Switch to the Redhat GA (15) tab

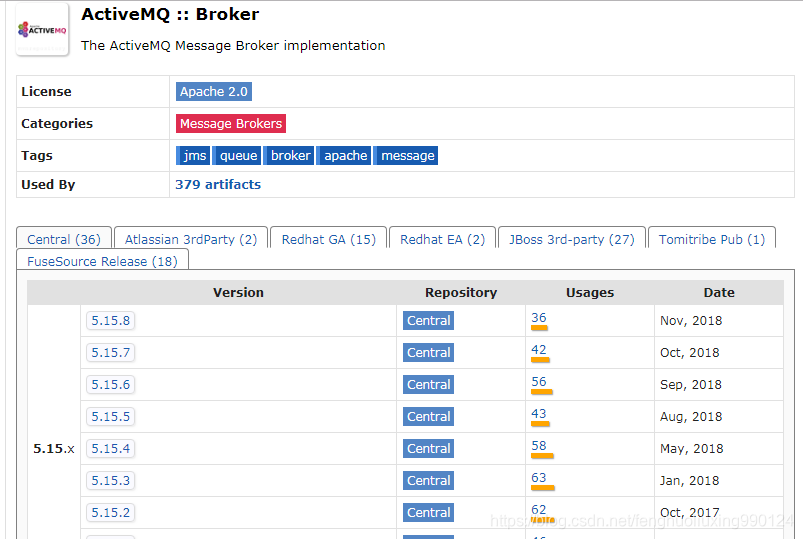coord(329,239)
